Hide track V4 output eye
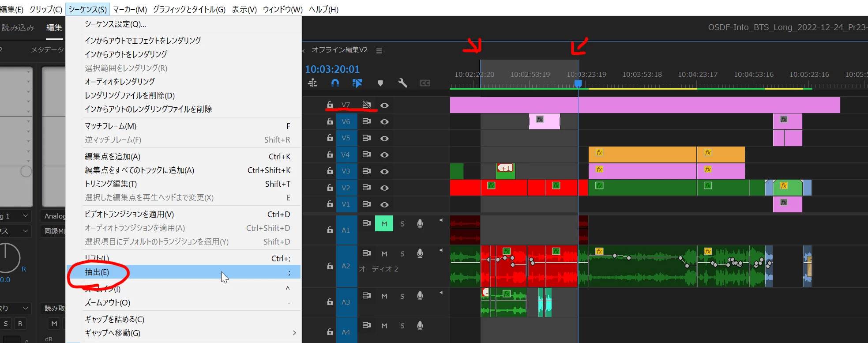 point(384,155)
